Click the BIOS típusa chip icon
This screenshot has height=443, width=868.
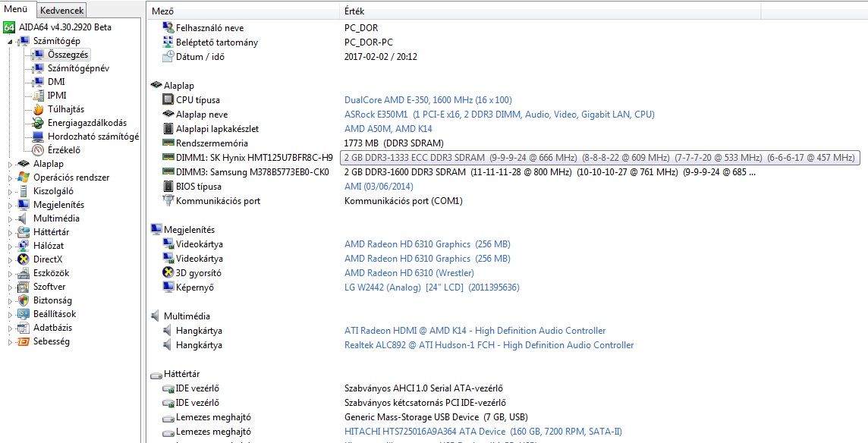click(168, 186)
